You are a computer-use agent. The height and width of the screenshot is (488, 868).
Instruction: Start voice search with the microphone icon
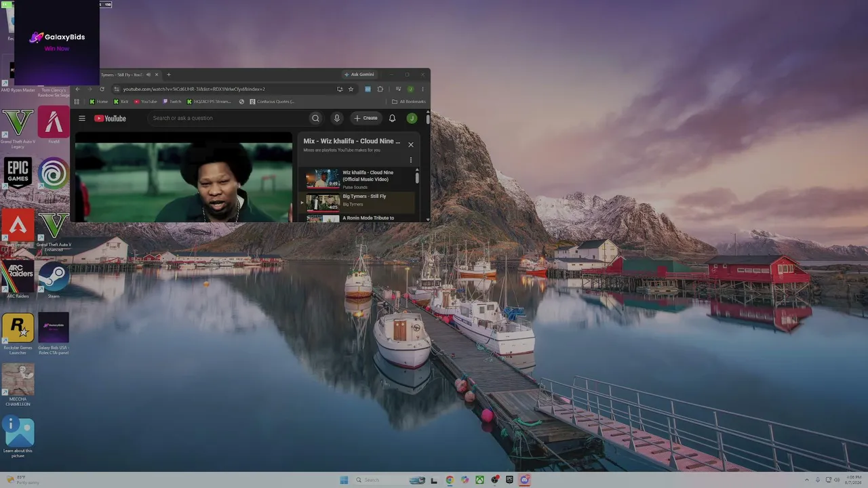[336, 118]
